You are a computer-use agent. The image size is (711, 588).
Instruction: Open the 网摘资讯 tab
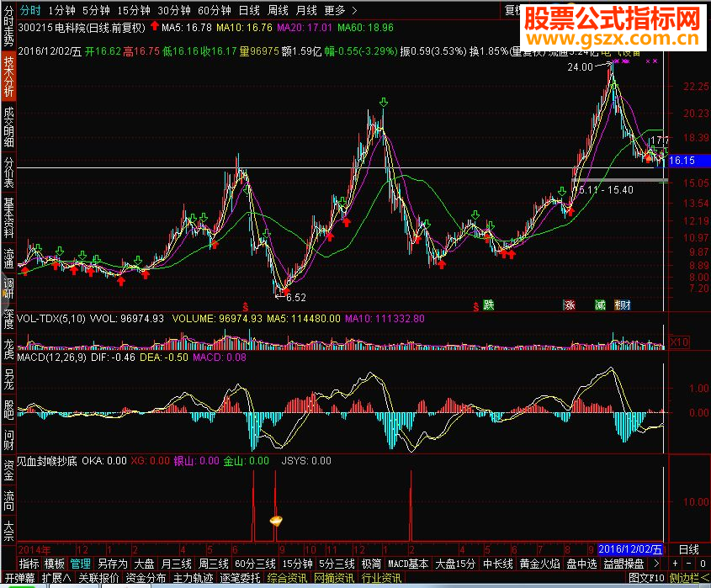click(335, 578)
